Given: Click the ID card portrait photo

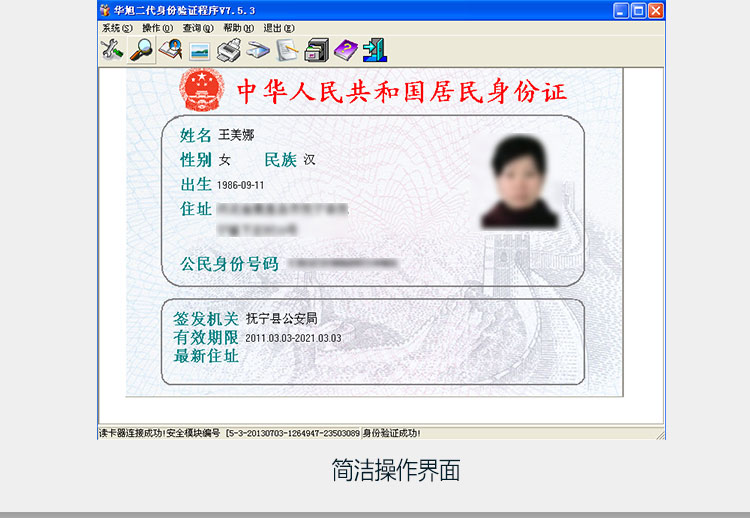Looking at the screenshot, I should (x=521, y=181).
